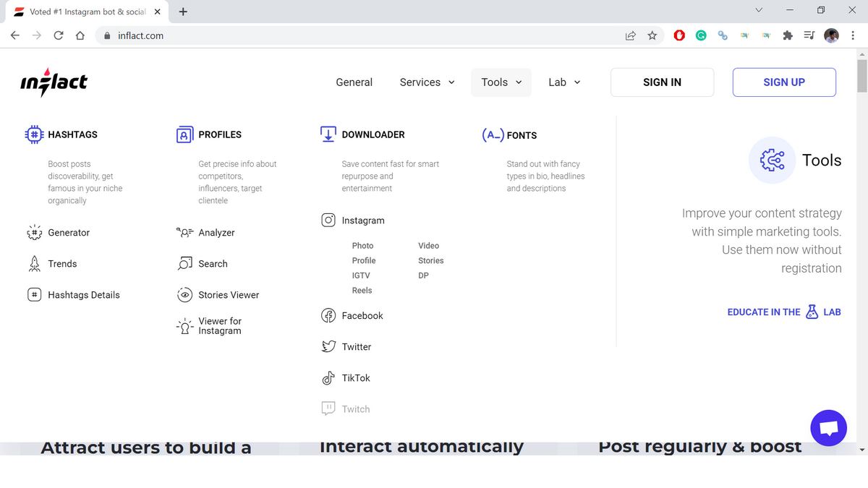
Task: Reload the page
Action: [x=59, y=35]
